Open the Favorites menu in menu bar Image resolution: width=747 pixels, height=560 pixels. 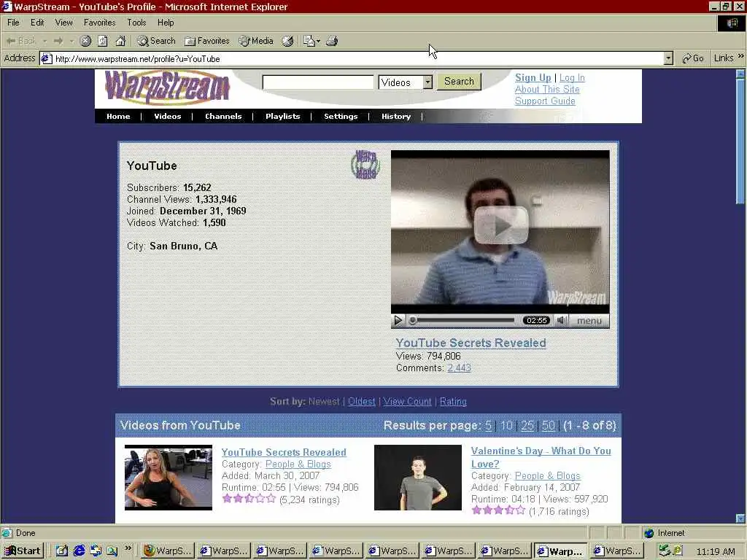(99, 23)
